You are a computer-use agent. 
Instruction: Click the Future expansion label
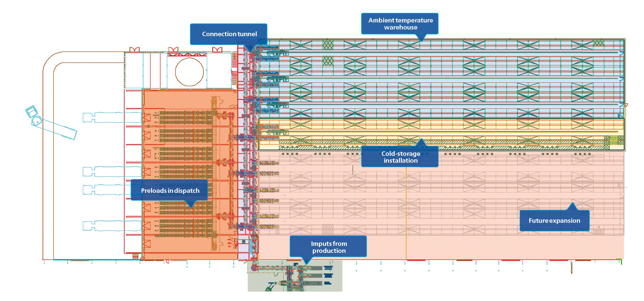[555, 220]
